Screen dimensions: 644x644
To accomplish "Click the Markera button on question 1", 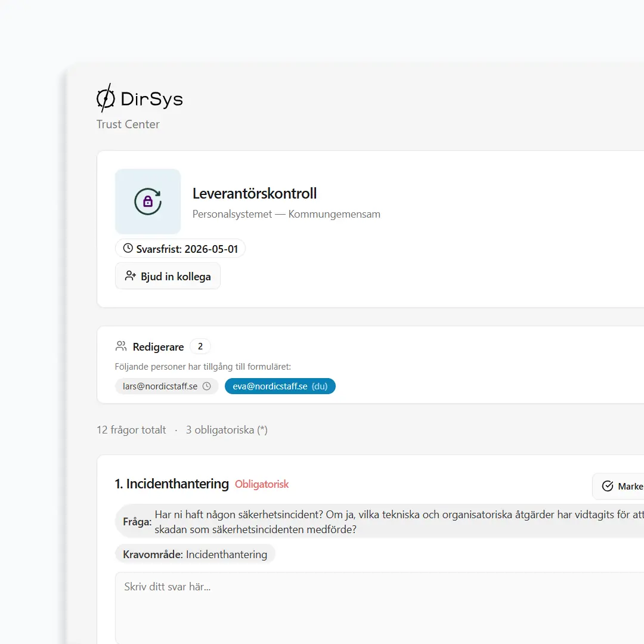I will [x=618, y=487].
